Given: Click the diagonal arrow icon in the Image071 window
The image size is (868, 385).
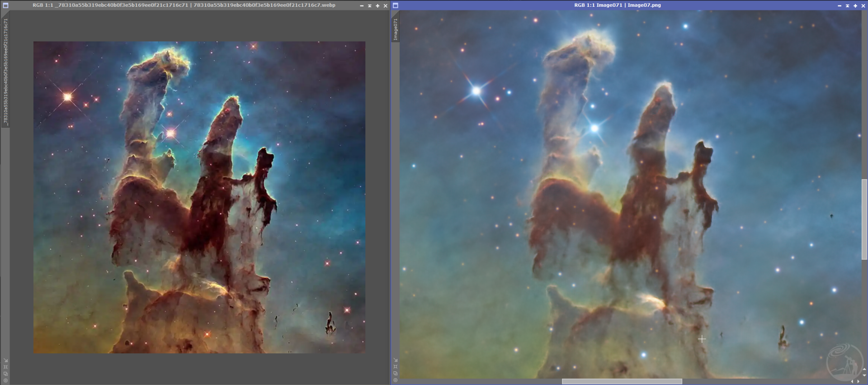Looking at the screenshot, I should pos(396,361).
